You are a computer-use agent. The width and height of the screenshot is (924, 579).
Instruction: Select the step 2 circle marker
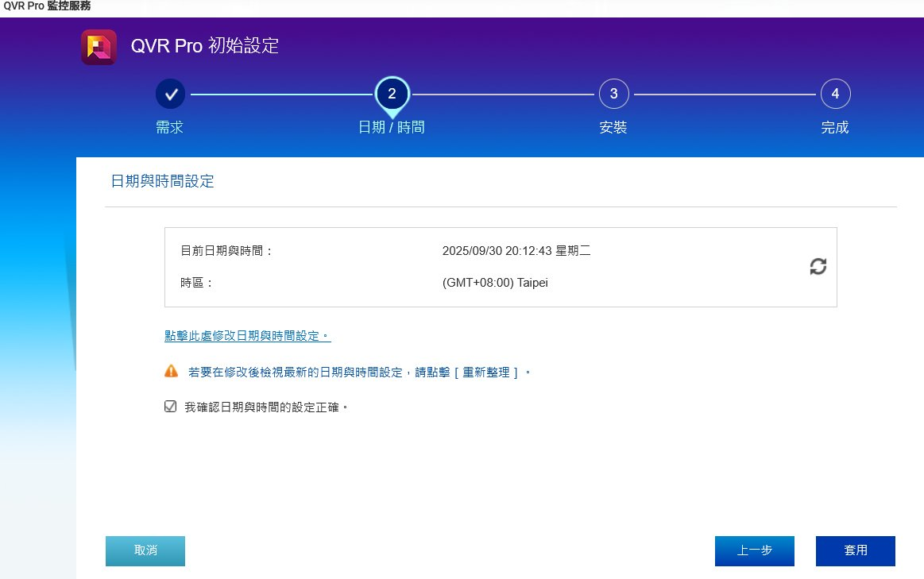(392, 94)
